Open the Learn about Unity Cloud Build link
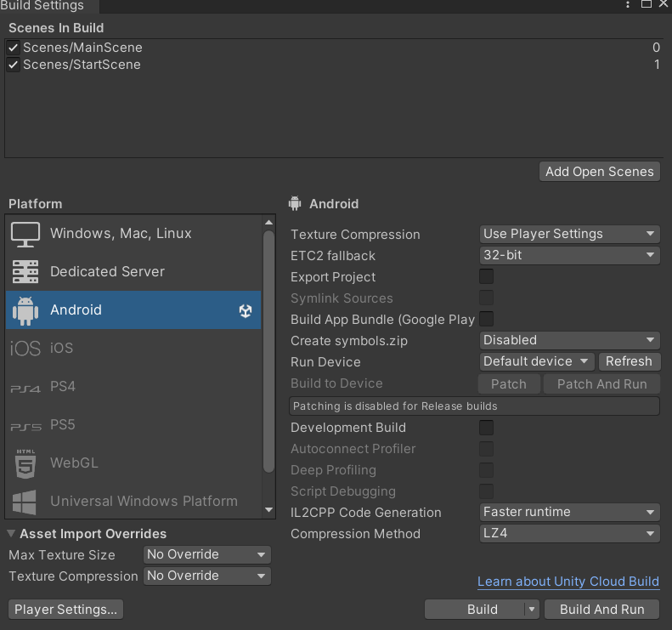The height and width of the screenshot is (630, 672). [568, 582]
